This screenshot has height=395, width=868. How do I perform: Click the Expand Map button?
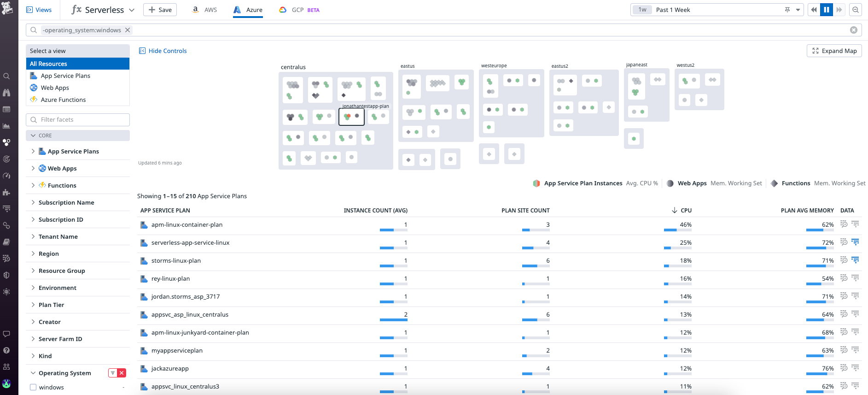834,51
